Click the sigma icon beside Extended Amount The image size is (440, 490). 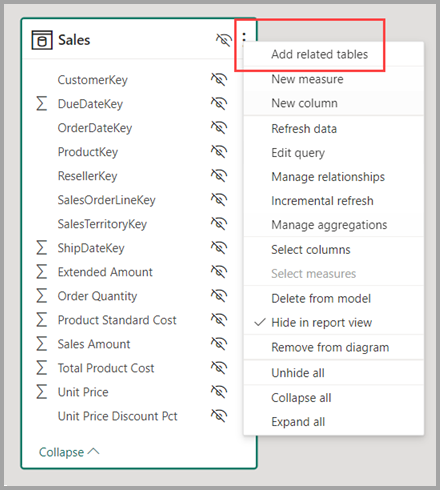[x=42, y=272]
